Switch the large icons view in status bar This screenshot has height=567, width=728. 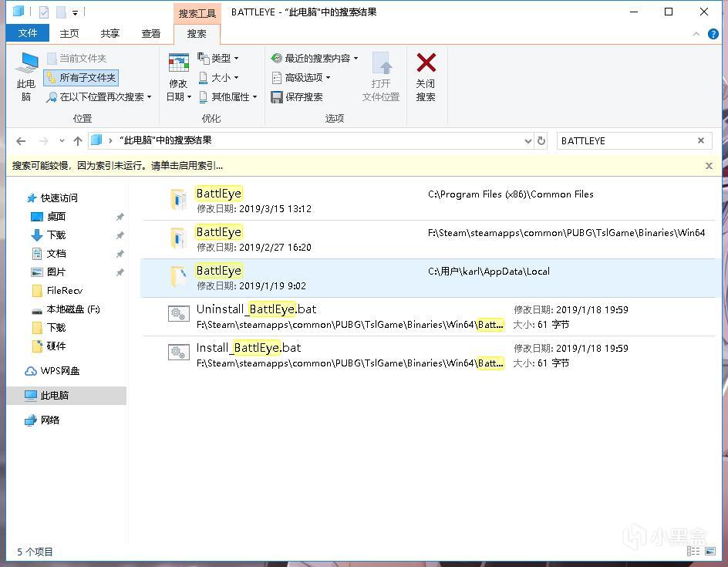pos(710,552)
